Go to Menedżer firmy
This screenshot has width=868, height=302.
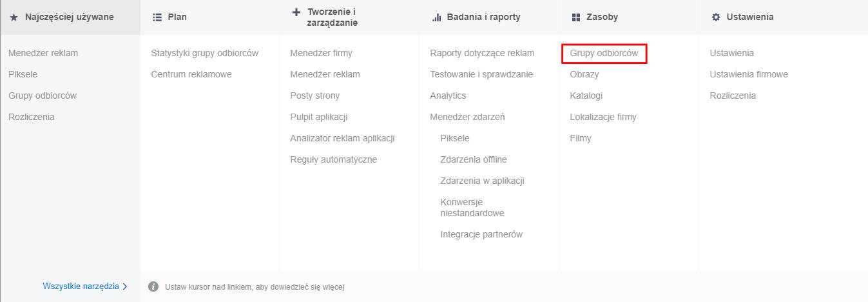pos(321,53)
